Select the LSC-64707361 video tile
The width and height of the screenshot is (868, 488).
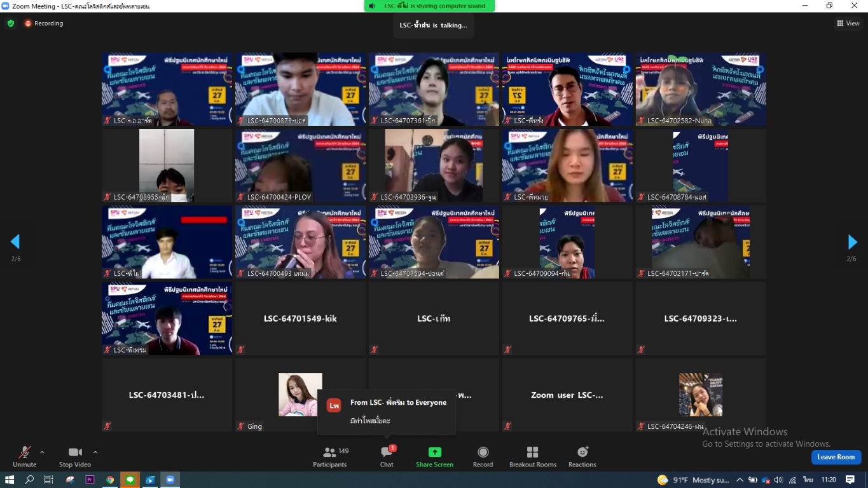pyautogui.click(x=434, y=90)
